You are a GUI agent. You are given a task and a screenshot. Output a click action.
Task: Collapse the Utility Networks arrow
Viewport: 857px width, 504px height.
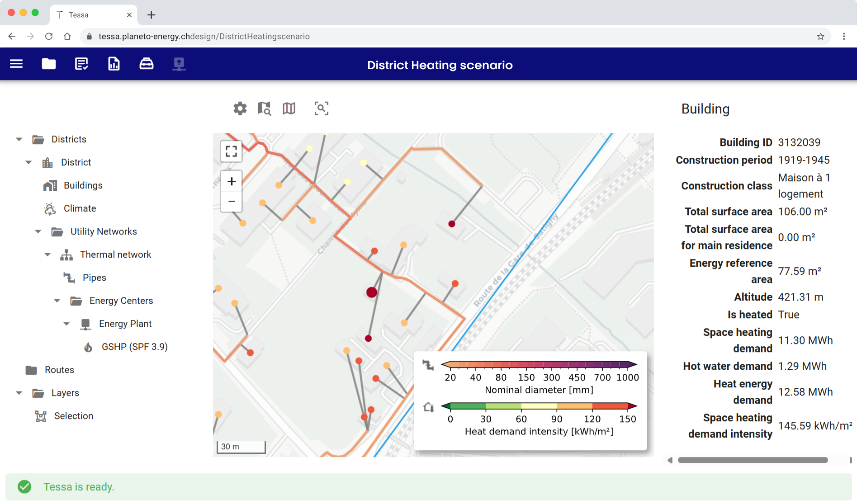38,231
